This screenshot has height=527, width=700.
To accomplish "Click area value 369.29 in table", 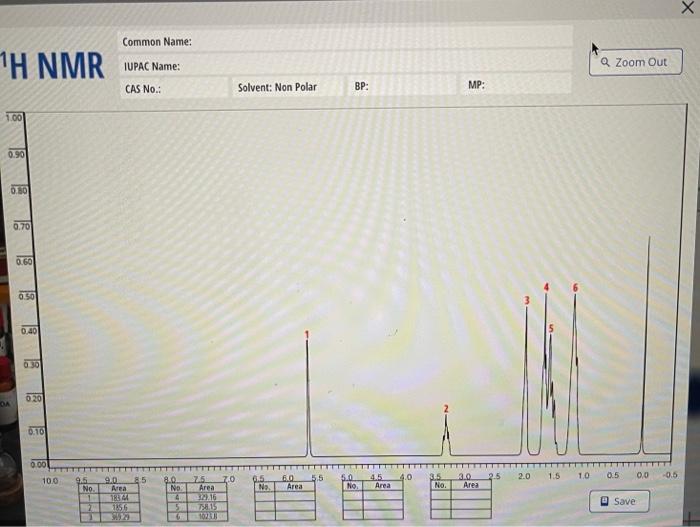I will (120, 517).
